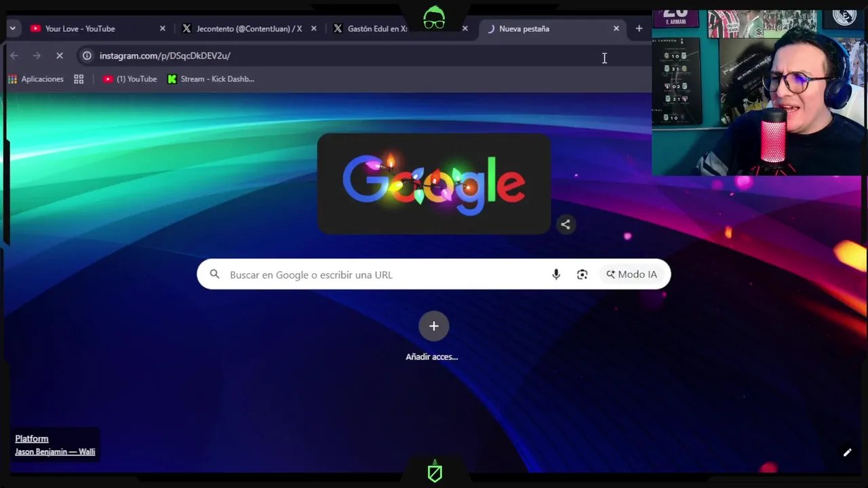Go back with the back arrow
Screen dimensions: 868x488
pos(14,56)
